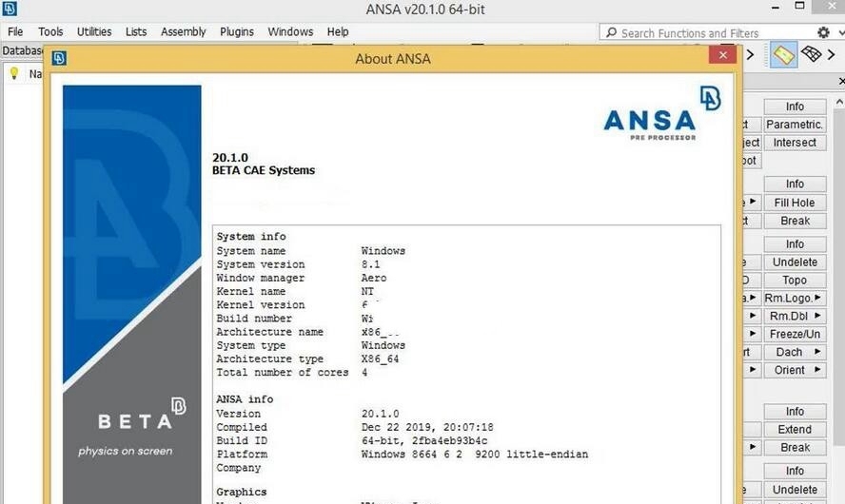Expand the arrow left of lower Break button

tap(753, 446)
